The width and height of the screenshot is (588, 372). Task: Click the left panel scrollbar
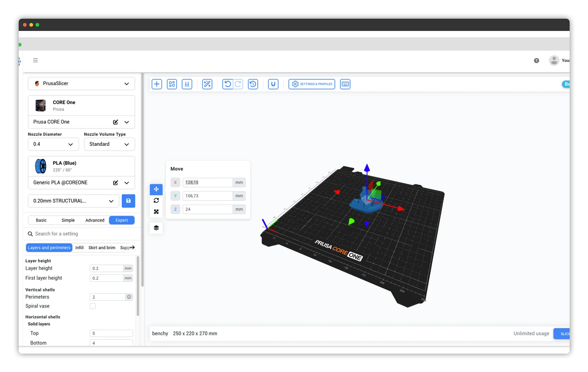(142, 180)
